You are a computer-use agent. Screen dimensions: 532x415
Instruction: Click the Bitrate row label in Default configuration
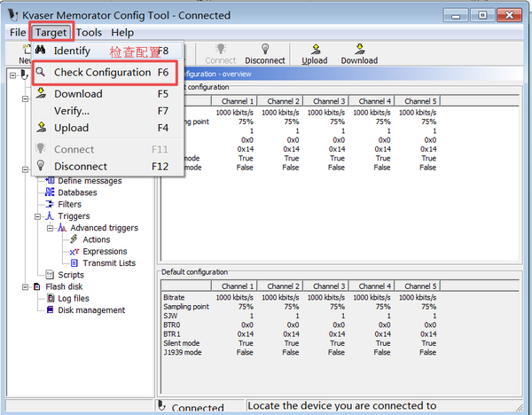coord(174,298)
